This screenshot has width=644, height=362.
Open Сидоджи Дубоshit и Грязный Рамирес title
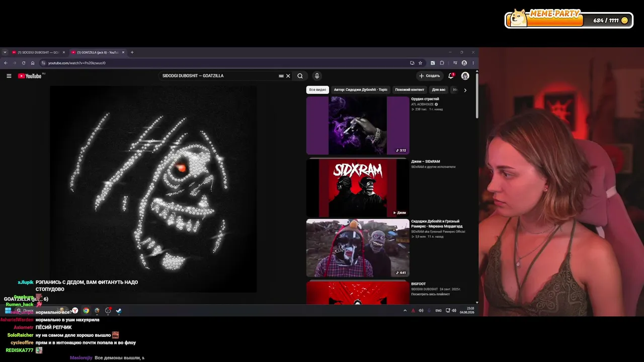pos(437,224)
